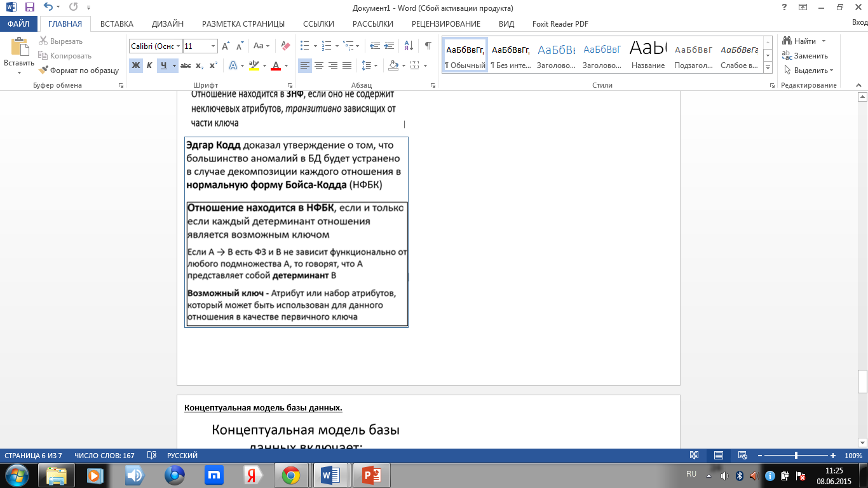Undo last action arrow
868x488 pixels.
[x=49, y=8]
